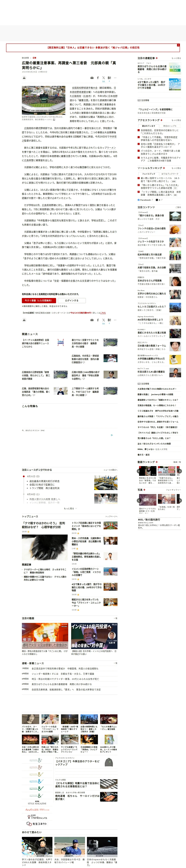Screen dimensions: 186x868
Task: Share via mail icon at article bottom
Action: coord(92,320)
